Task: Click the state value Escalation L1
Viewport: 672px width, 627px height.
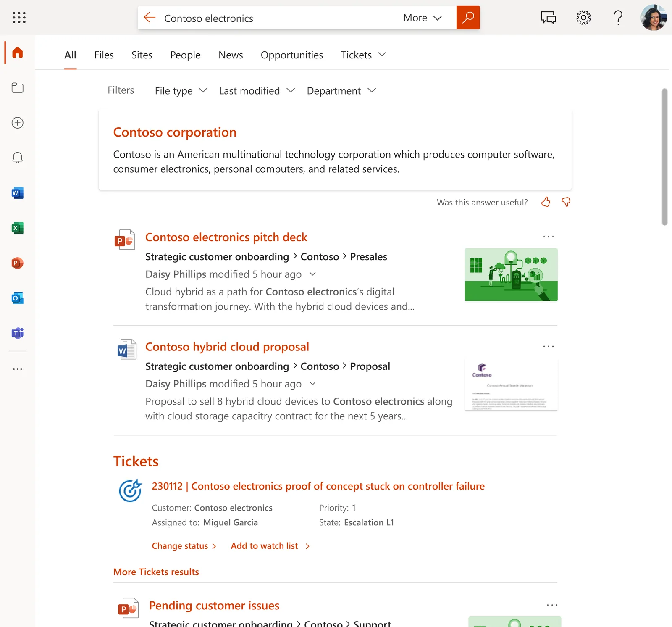Action: tap(369, 522)
